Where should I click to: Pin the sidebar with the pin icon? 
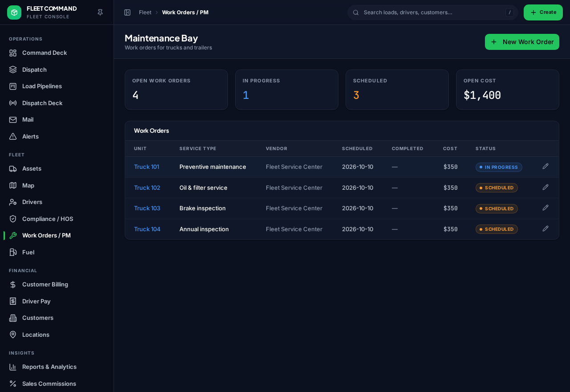click(100, 12)
